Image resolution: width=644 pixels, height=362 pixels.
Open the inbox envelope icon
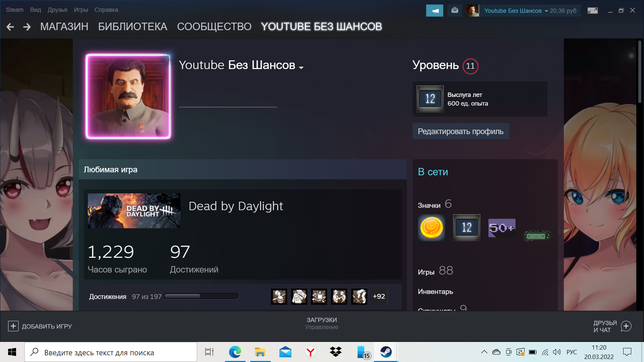point(454,11)
